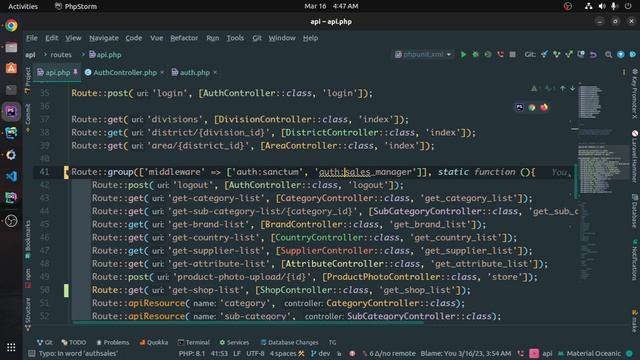
Task: Open Database Changes tool window button
Action: (x=289, y=342)
